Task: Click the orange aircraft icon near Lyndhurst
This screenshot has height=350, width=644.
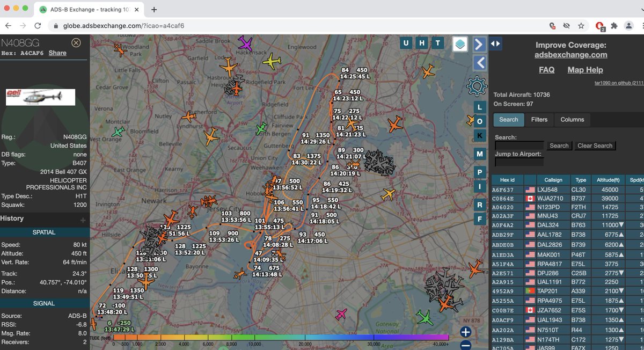Action: pos(189,116)
